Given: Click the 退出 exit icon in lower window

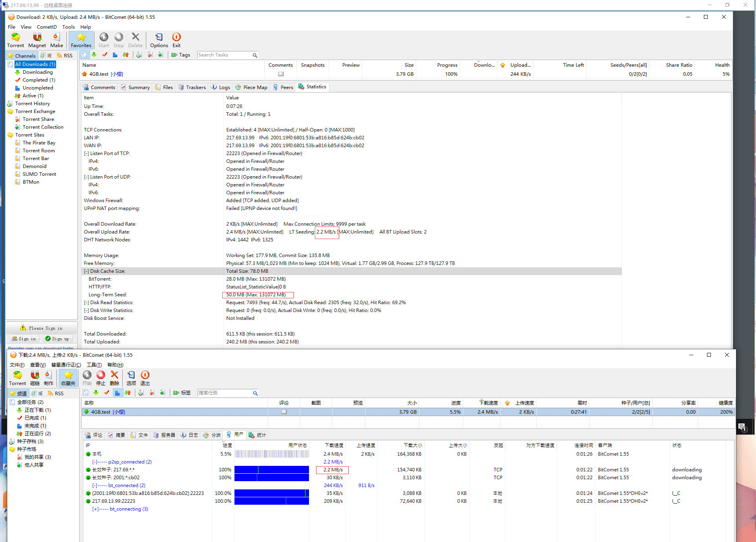Looking at the screenshot, I should coord(145,378).
